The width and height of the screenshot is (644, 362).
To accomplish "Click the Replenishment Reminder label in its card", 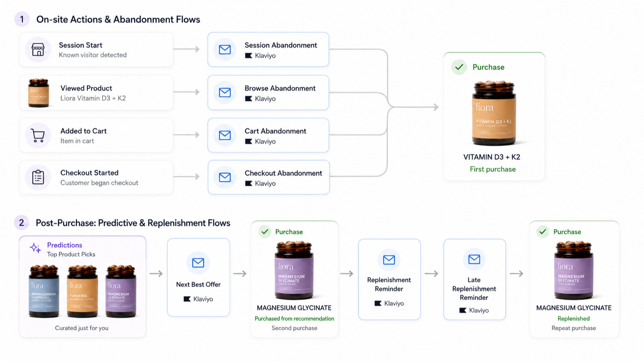I will [389, 284].
